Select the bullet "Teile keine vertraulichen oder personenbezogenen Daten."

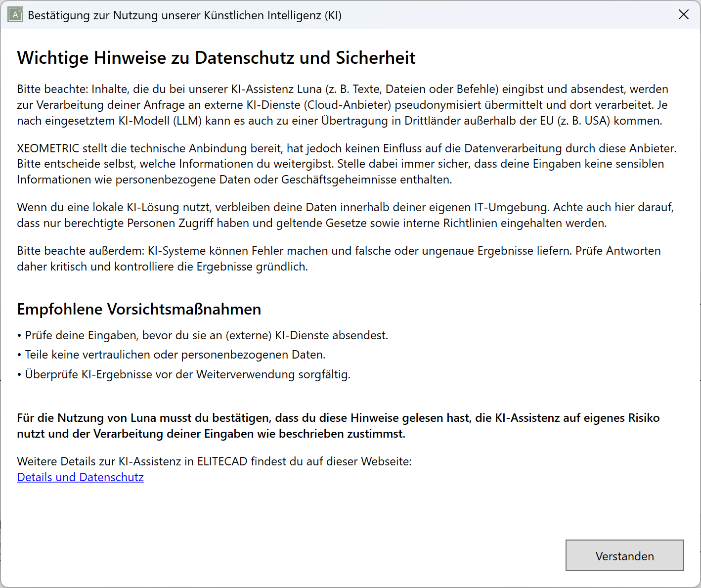tap(171, 355)
